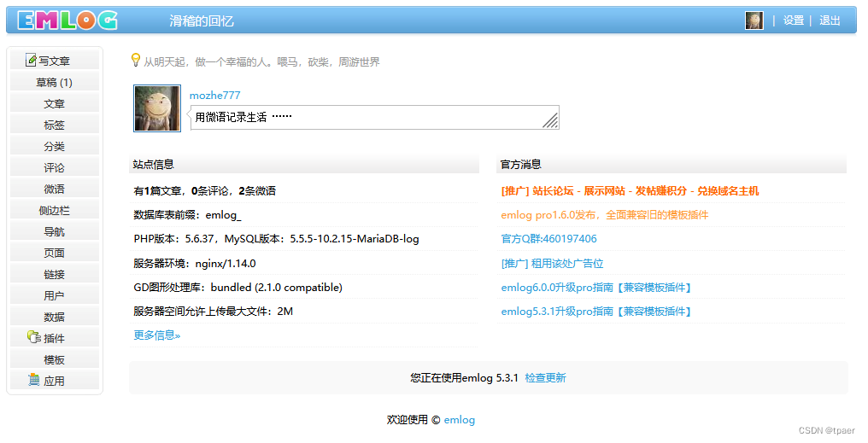Screen dimensions: 868x443
Task: Open 数据 in the sidebar menu
Action: (55, 317)
